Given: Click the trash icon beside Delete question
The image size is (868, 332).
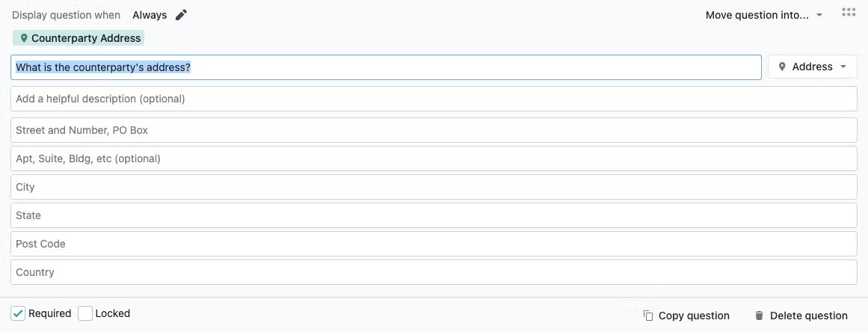Looking at the screenshot, I should pyautogui.click(x=759, y=316).
